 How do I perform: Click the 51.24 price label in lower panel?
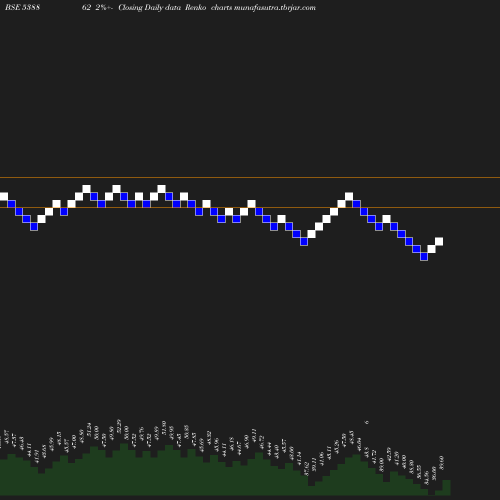click(x=89, y=429)
